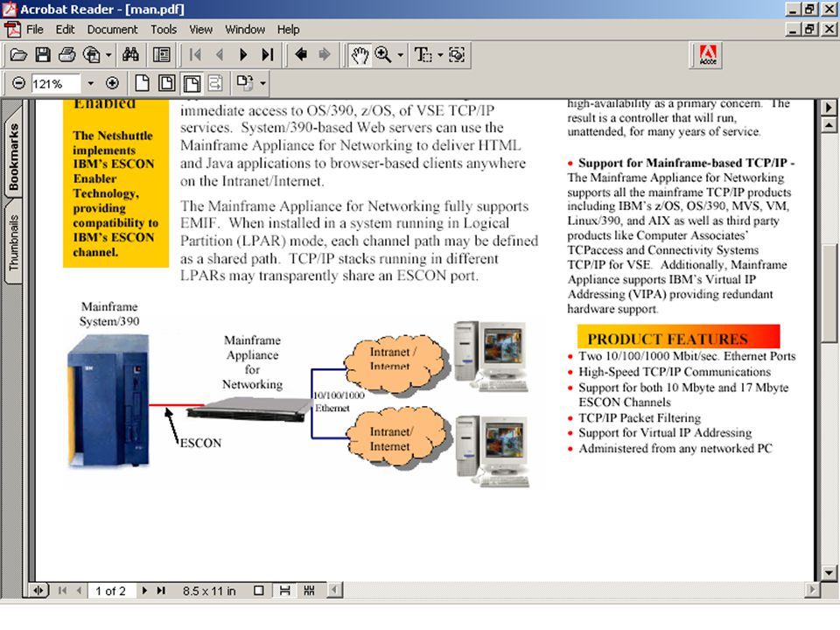Viewport: 840px width, 630px height.
Task: Open the Window menu
Action: click(245, 30)
